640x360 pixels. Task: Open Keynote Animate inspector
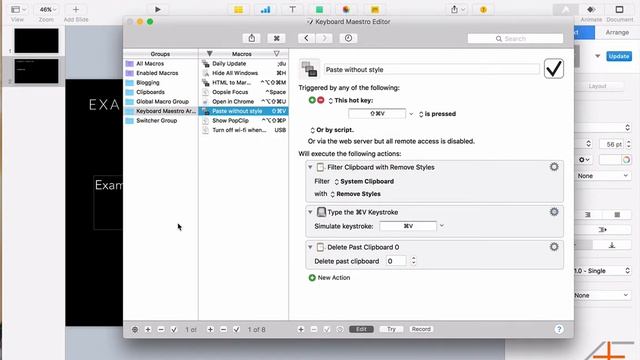pos(591,13)
